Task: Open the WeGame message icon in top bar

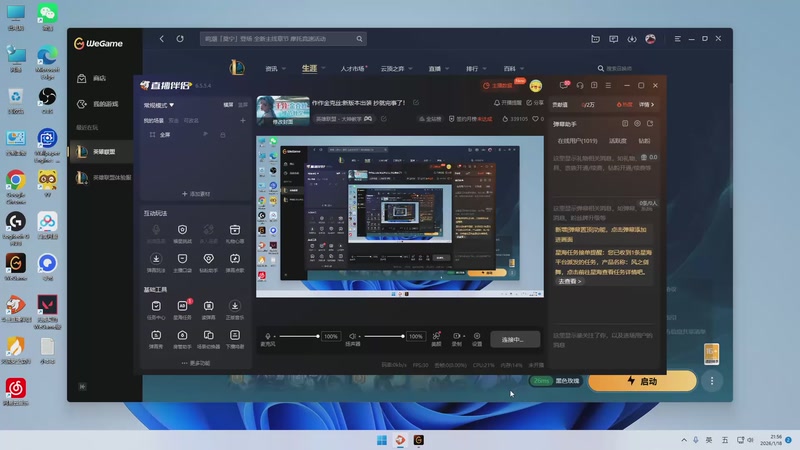Action: 614,39
